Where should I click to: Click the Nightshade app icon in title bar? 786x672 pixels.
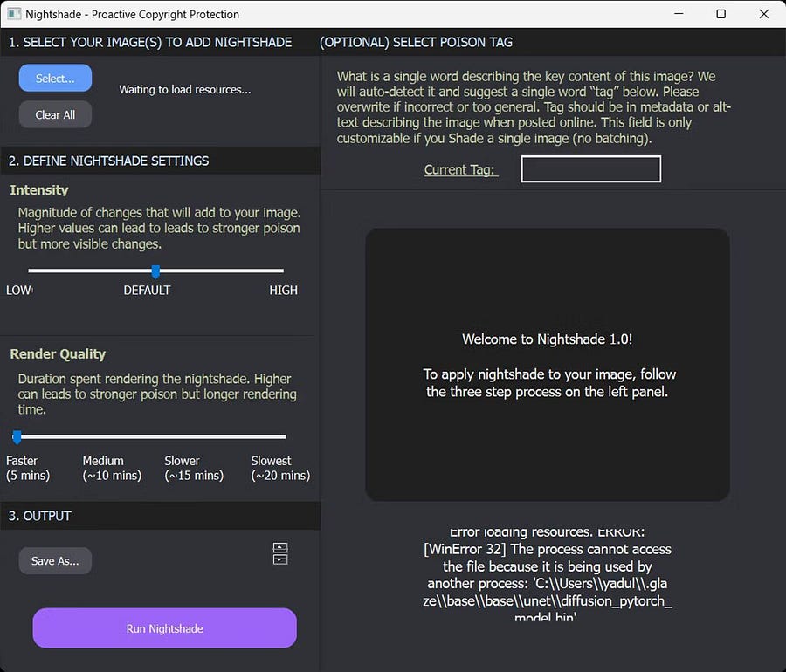pyautogui.click(x=13, y=14)
